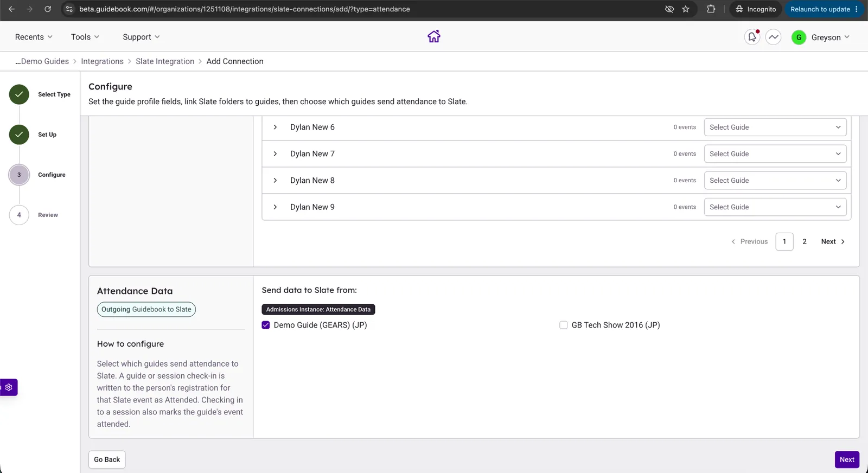Viewport: 868px width, 473px height.
Task: Bookmark this page with the star
Action: [x=686, y=9]
